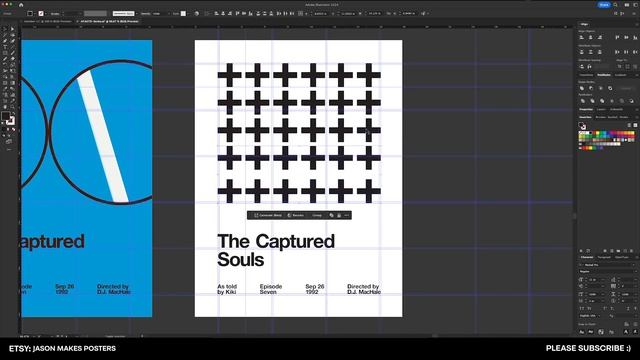Click Vertical Align Top in Align panel

tap(617, 37)
